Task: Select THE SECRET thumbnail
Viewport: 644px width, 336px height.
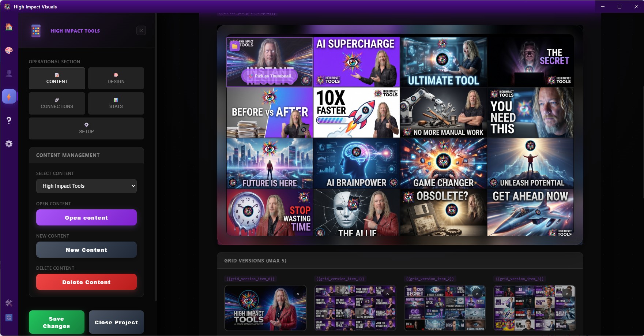Action: (x=530, y=62)
